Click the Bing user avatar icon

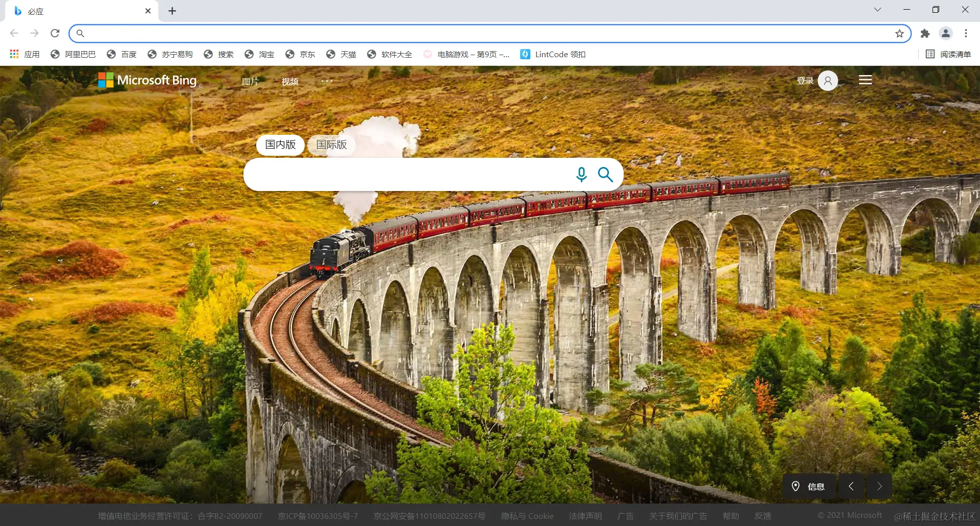click(828, 81)
